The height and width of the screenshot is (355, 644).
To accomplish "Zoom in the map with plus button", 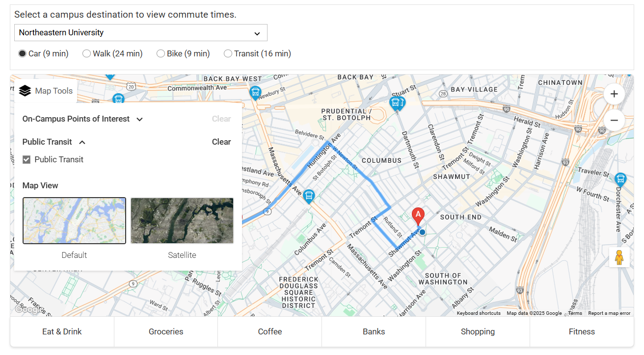I will 614,94.
